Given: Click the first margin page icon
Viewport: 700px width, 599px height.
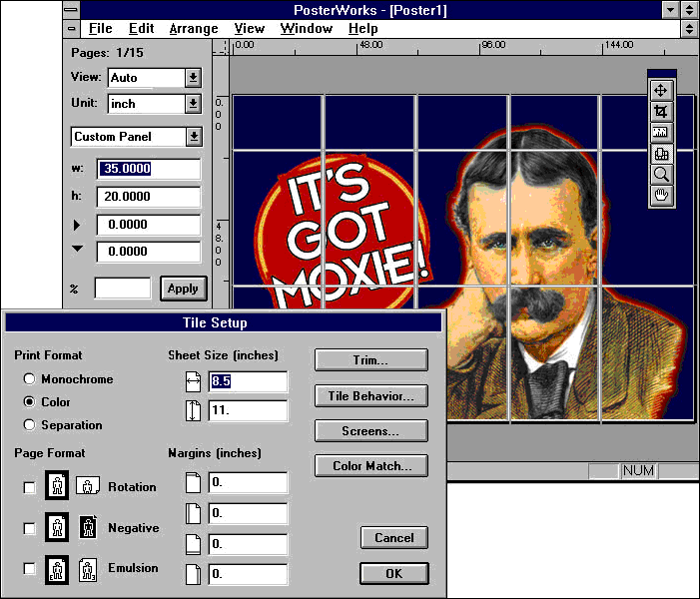Looking at the screenshot, I should click(193, 483).
